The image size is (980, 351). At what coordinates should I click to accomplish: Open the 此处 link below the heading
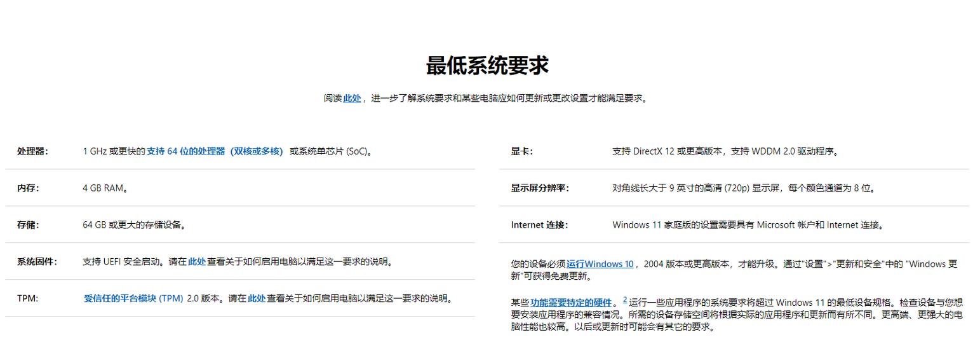pyautogui.click(x=352, y=98)
